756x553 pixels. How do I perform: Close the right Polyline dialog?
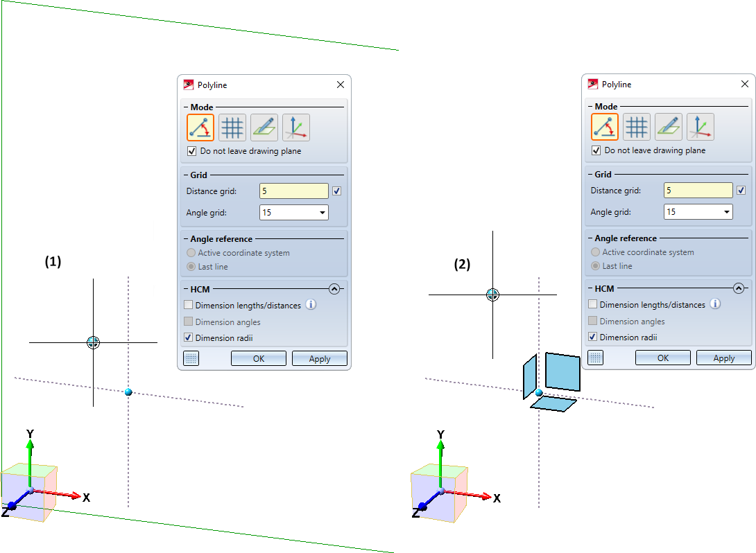(x=745, y=85)
